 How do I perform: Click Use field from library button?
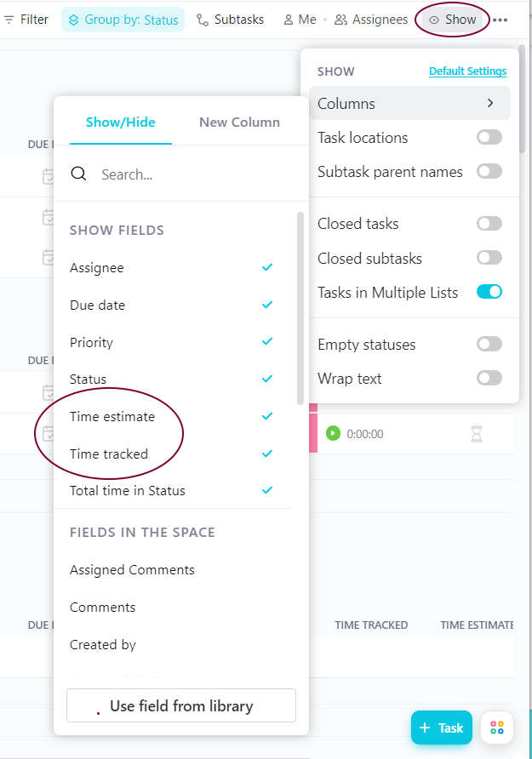click(181, 705)
